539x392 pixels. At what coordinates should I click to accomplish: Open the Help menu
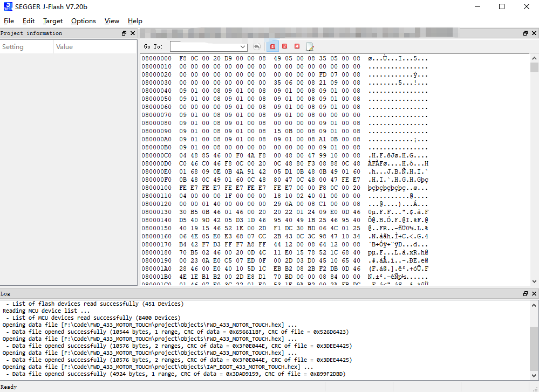tap(135, 21)
